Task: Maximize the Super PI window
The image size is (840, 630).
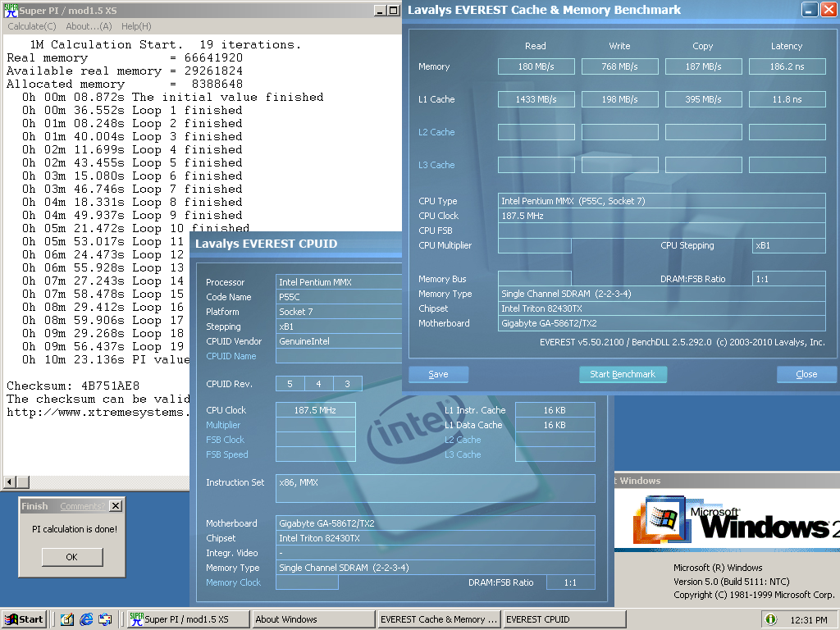Action: pyautogui.click(x=393, y=10)
